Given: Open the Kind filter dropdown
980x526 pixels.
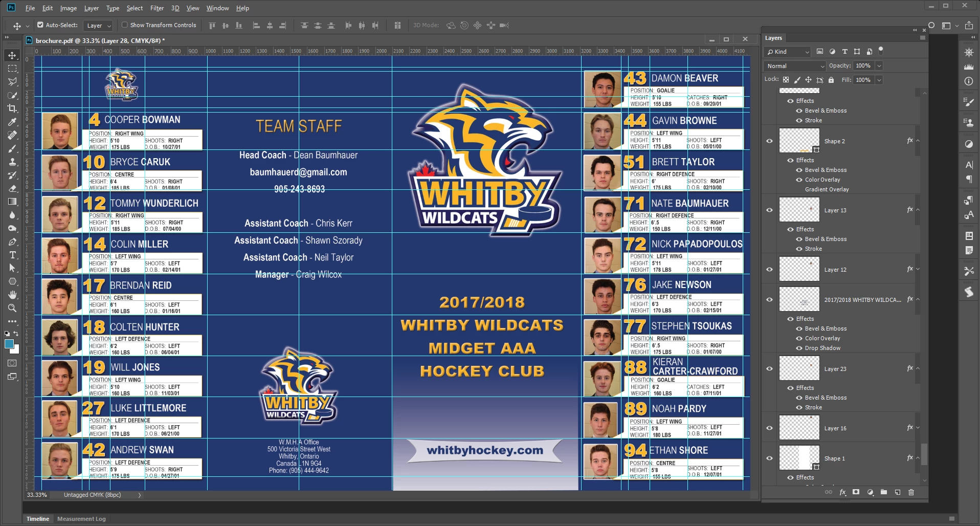Looking at the screenshot, I should 788,52.
